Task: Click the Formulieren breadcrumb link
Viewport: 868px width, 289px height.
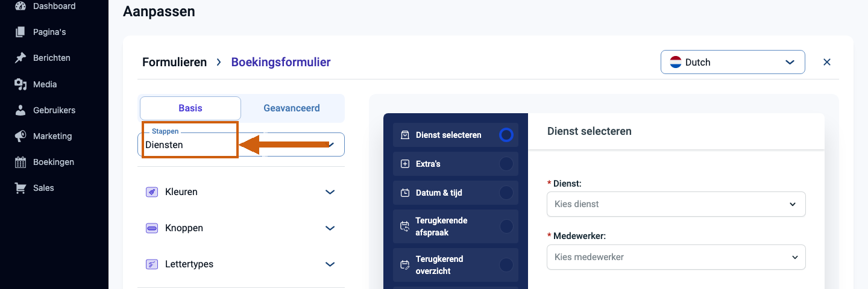Action: (174, 62)
